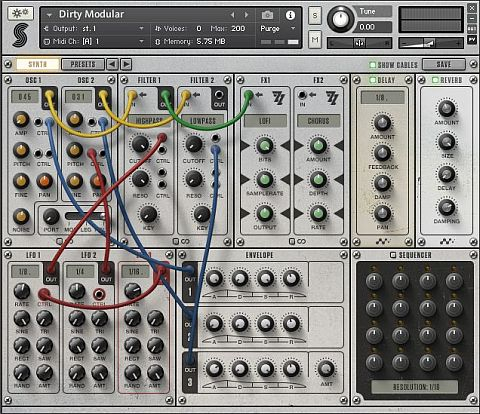Open the Delay time 1/8 selector
Screen dimensions: 480x414
point(382,97)
